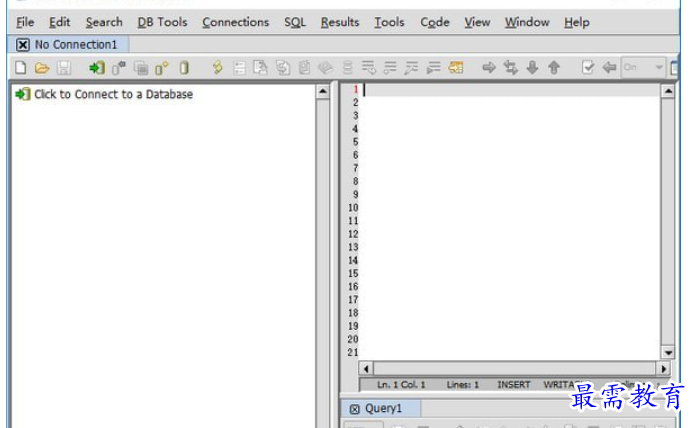Click the swap left-right arrows toolbar icon
The image size is (693, 428).
click(510, 68)
